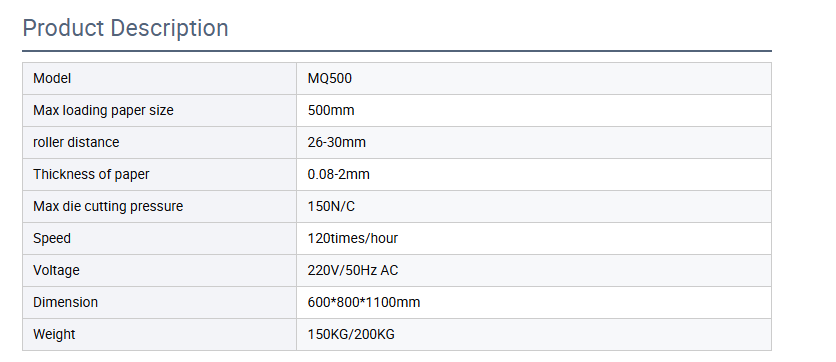The image size is (836, 362).
Task: Select the Dimension label cell
Action: 159,303
